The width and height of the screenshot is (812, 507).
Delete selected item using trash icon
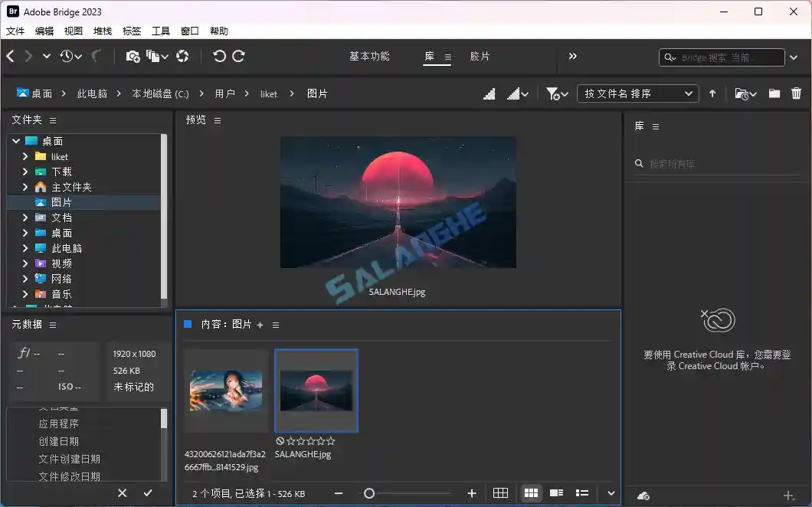click(797, 93)
